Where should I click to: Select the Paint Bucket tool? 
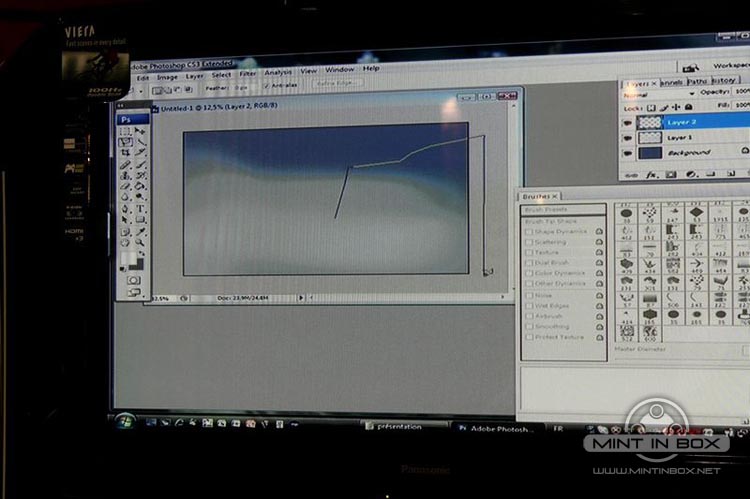(141, 186)
